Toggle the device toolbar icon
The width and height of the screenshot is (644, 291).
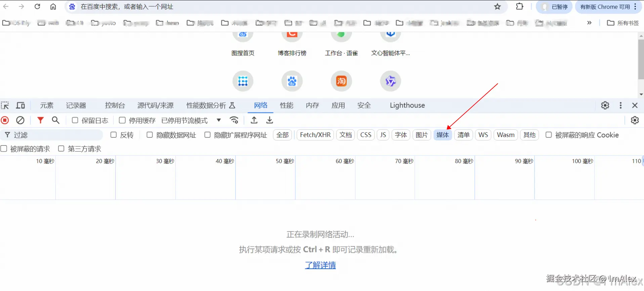(x=20, y=106)
